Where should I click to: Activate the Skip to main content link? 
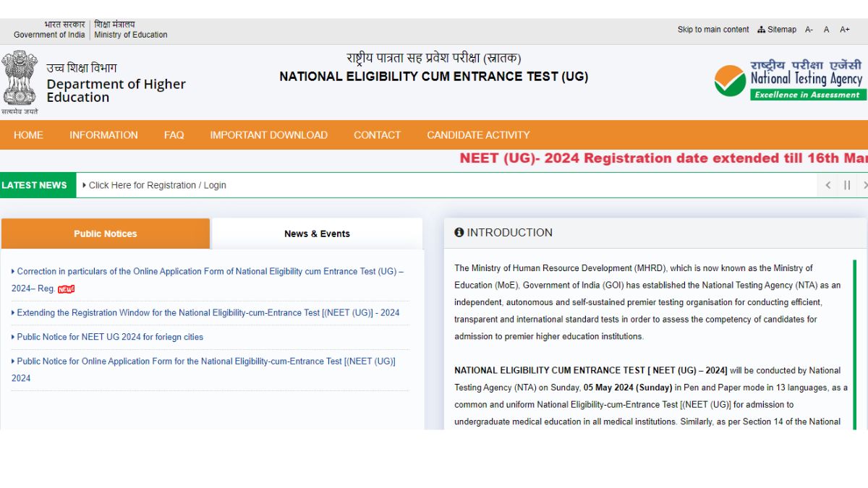point(713,30)
